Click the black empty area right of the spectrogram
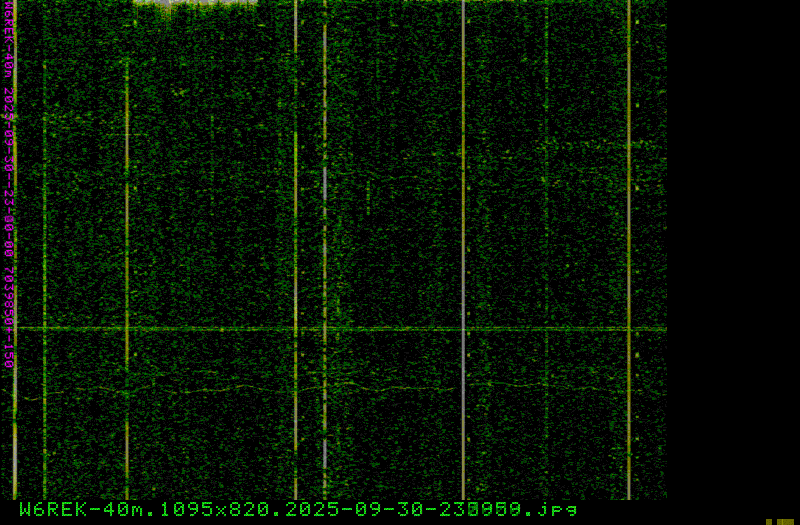The image size is (800, 525). (732, 250)
